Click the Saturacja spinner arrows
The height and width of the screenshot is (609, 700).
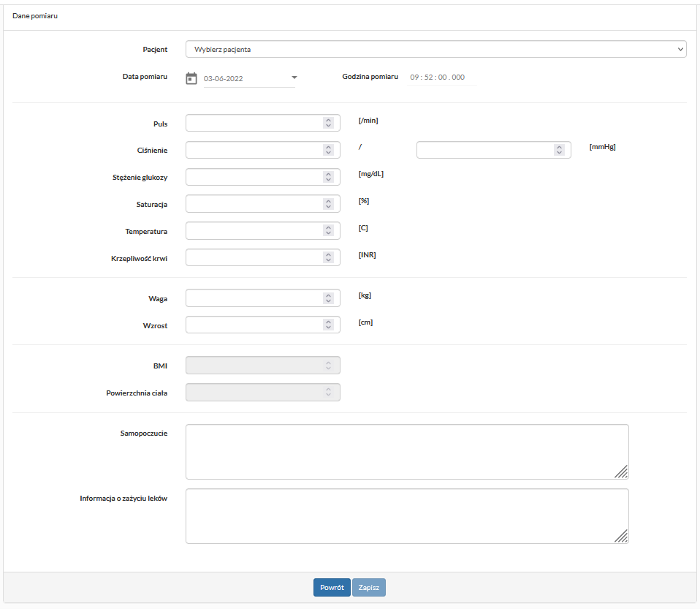point(329,204)
